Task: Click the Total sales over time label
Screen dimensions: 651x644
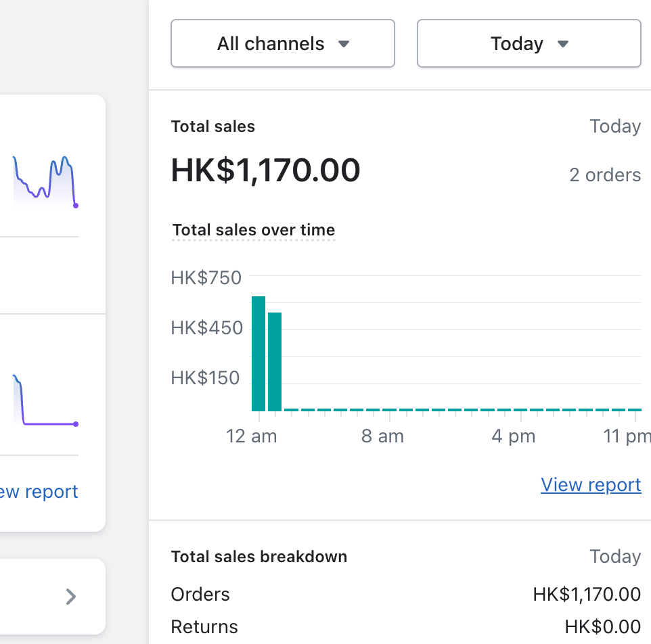Action: click(x=254, y=230)
